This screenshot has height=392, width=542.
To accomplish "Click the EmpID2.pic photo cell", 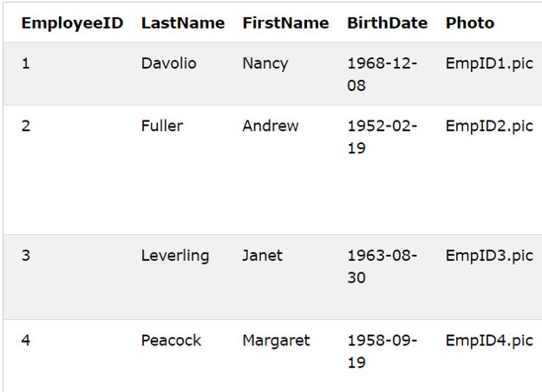I will [489, 126].
